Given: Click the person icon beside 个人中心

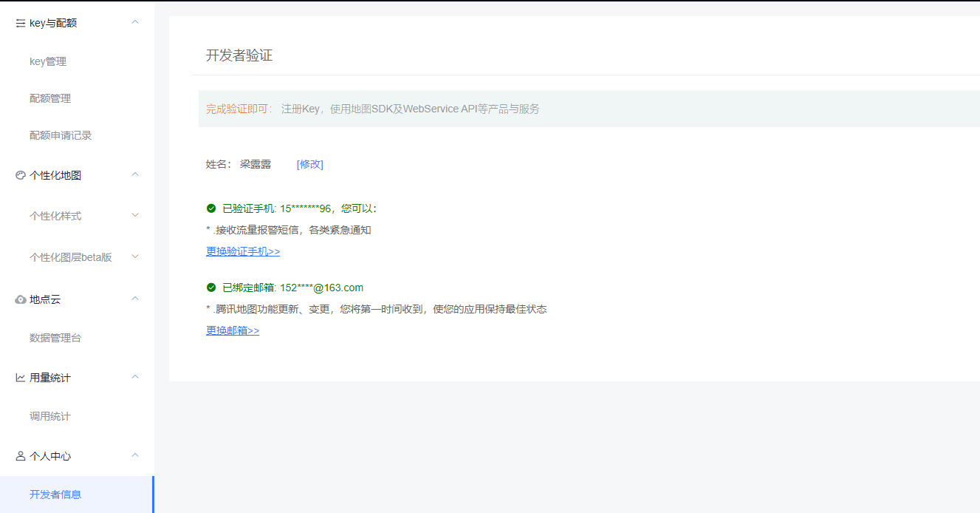Looking at the screenshot, I should 21,456.
